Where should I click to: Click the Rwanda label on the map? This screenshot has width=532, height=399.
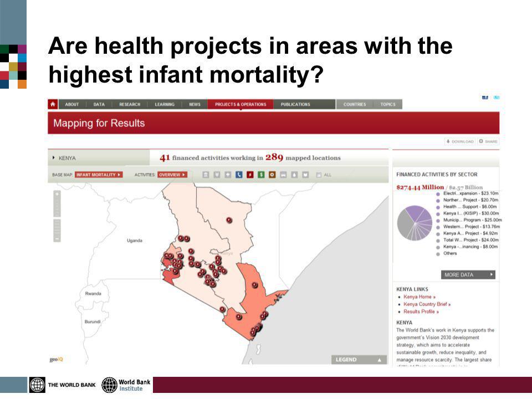point(93,294)
